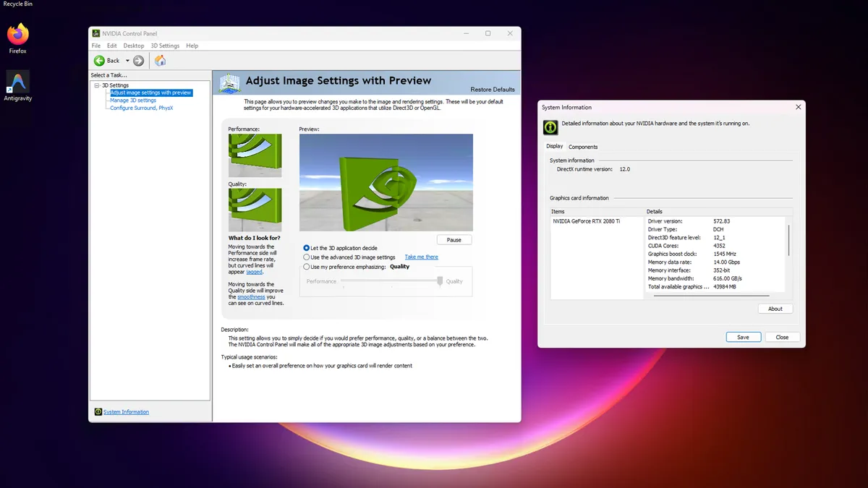Click the Adjust Image Settings header icon
This screenshot has width=868, height=488.
[229, 83]
